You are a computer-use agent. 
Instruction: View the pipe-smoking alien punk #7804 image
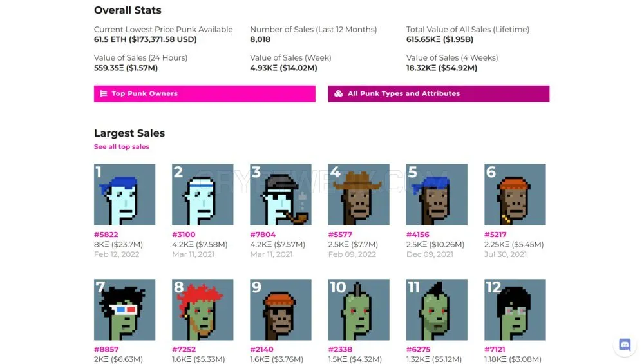pos(281,195)
